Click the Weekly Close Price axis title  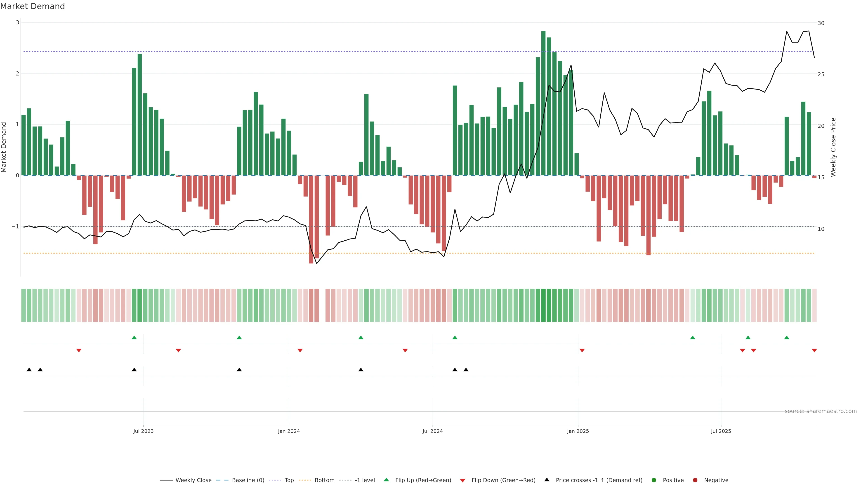[833, 147]
